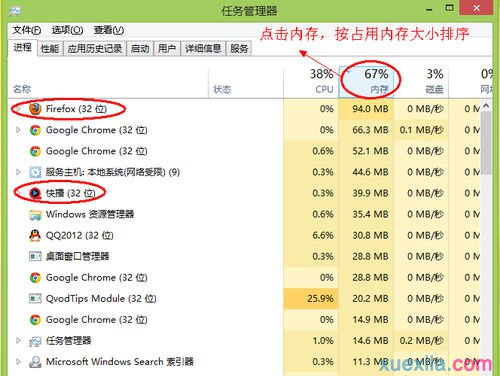Open the 文件(F) menu
The image size is (500, 376).
[27, 30]
